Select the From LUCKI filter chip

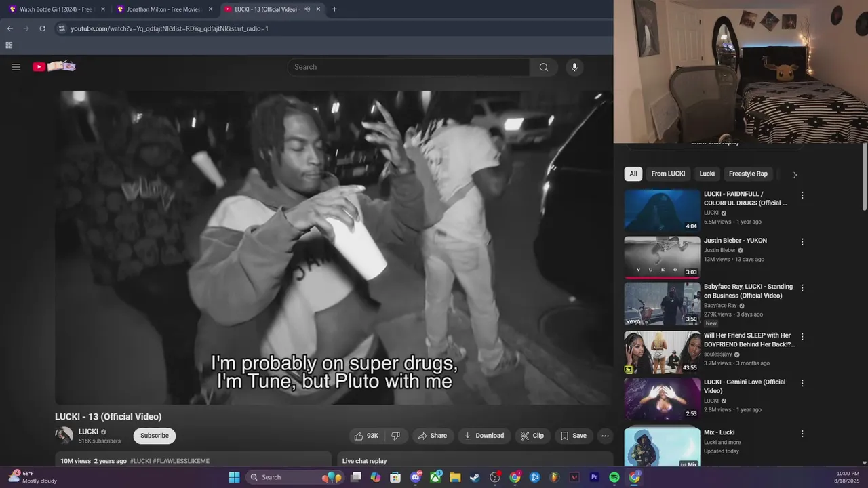(x=668, y=174)
